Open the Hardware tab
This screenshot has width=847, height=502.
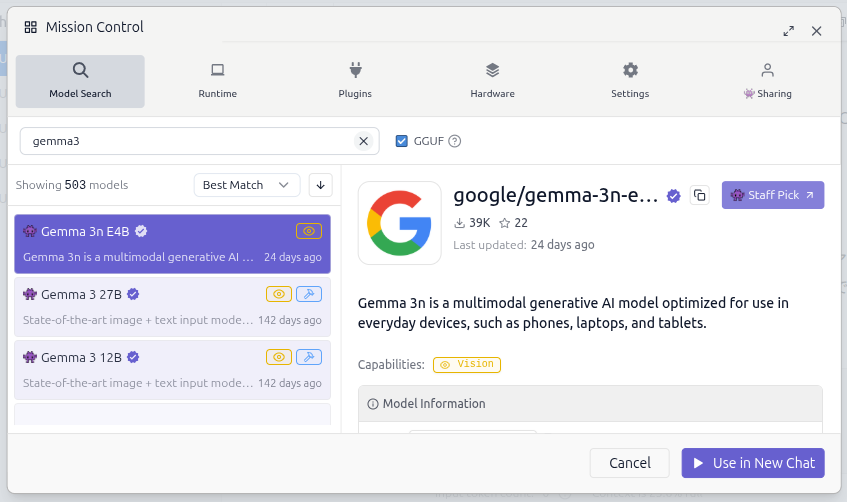coord(492,80)
